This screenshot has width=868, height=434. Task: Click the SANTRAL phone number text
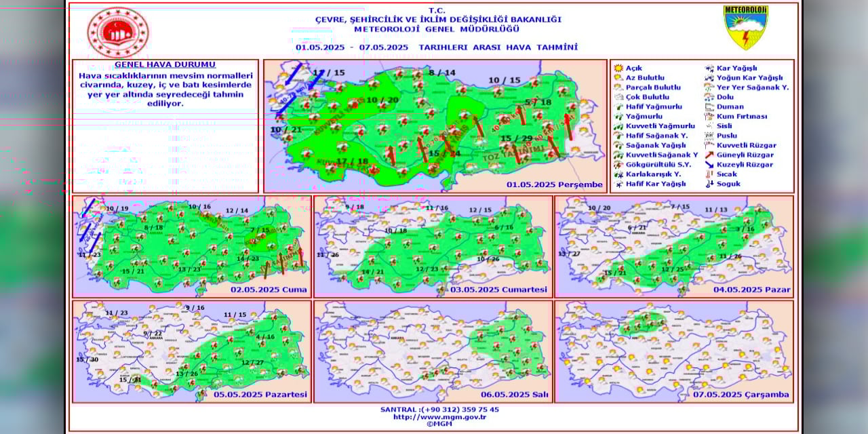(x=439, y=410)
